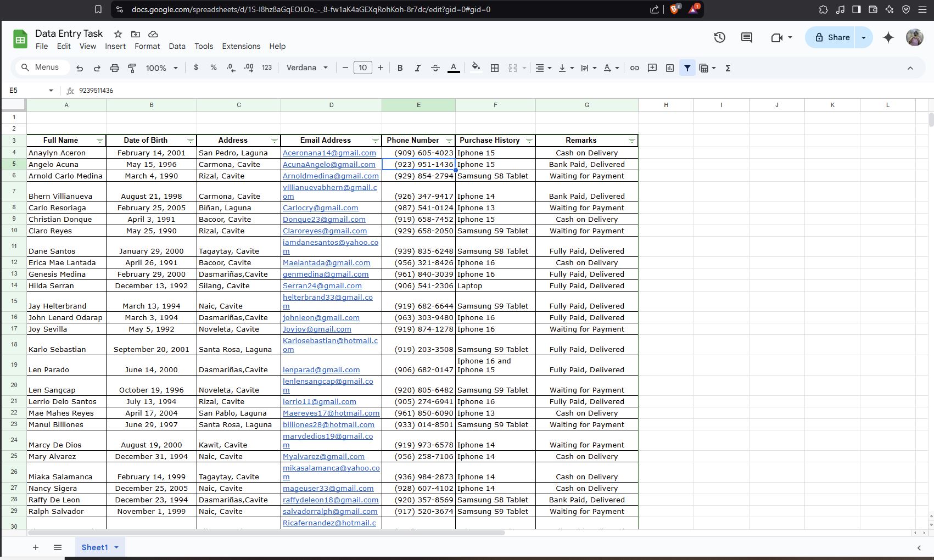Switch to the Sheet1 tab

[94, 547]
